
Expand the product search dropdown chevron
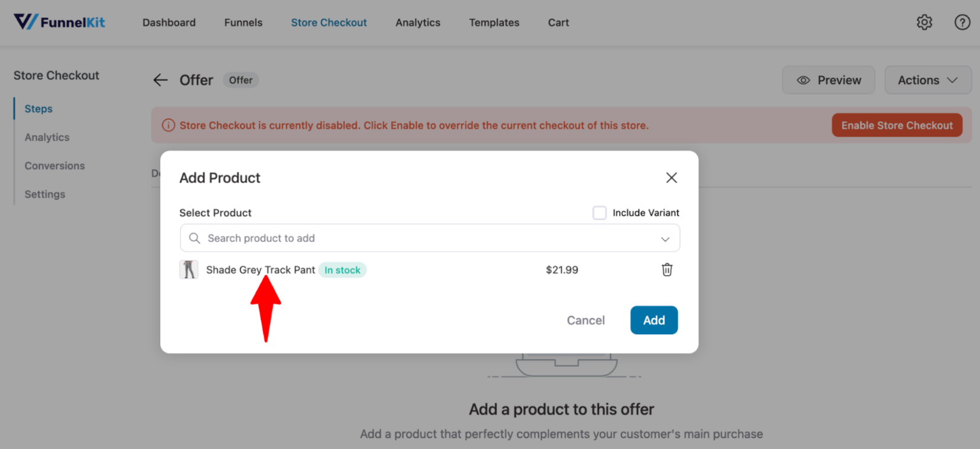665,238
